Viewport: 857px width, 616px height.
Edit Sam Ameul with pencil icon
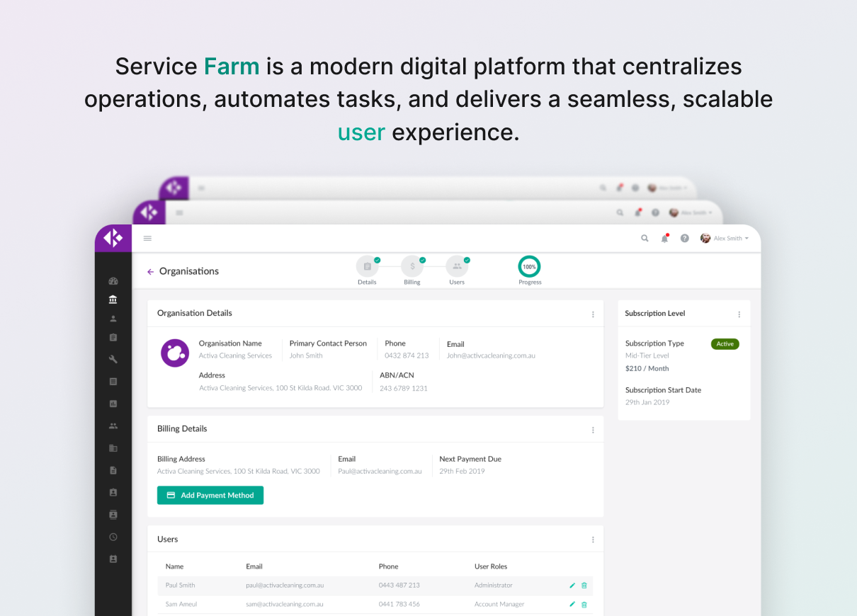pyautogui.click(x=572, y=605)
